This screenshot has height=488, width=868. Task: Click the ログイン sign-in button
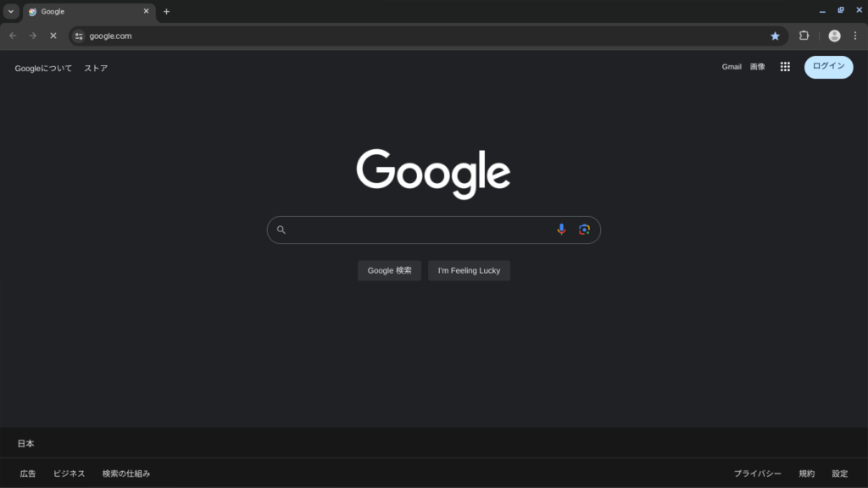tap(828, 67)
